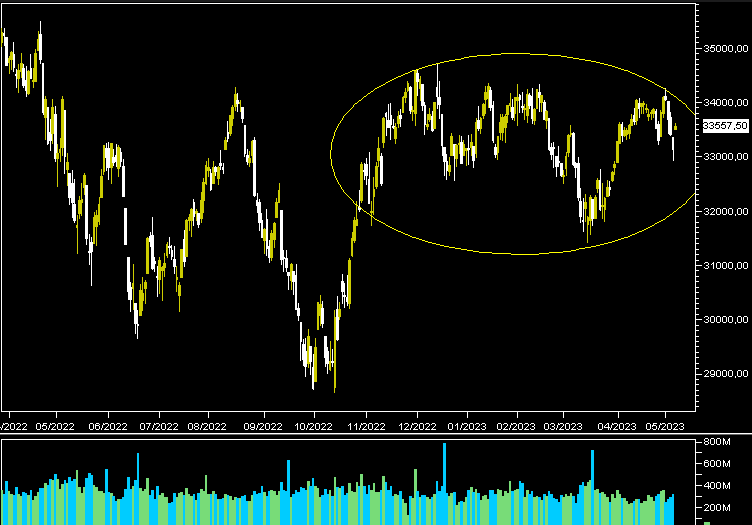Screen dimensions: 752x525
Task: Click the 32000,00 price axis label
Action: coord(726,211)
